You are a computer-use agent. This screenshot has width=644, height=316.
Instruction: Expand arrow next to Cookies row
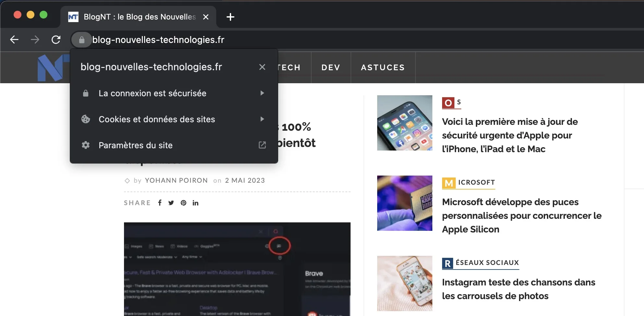click(x=262, y=119)
